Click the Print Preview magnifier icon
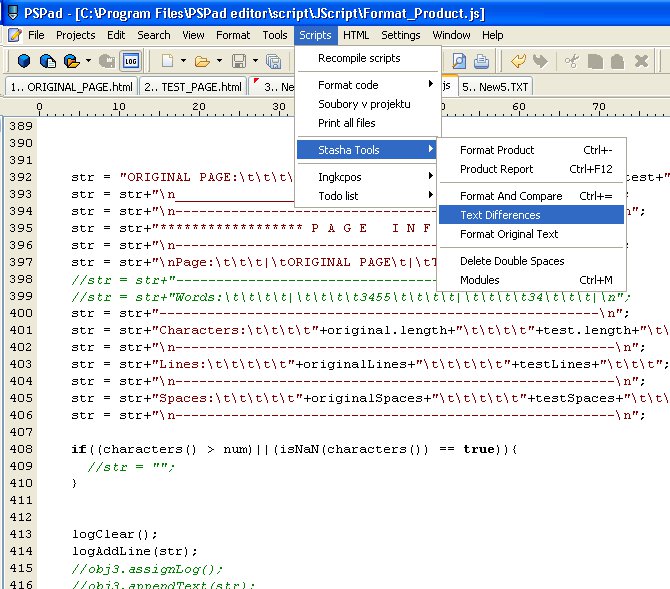Viewport: 670px width, 589px height. pyautogui.click(x=459, y=61)
